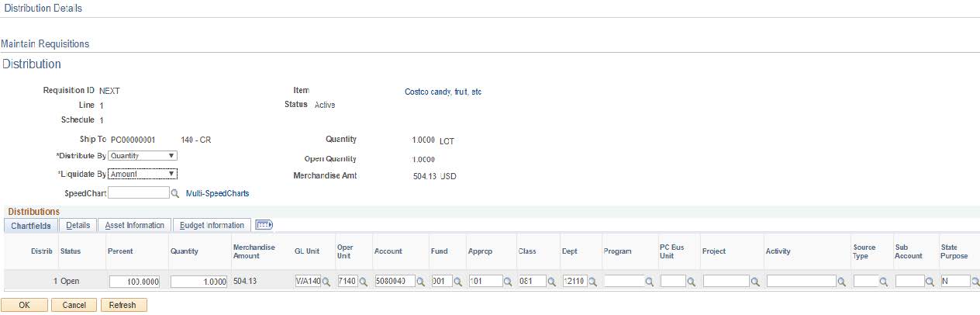Open the Account field lookup icon
Image resolution: width=980 pixels, height=315 pixels.
[421, 282]
